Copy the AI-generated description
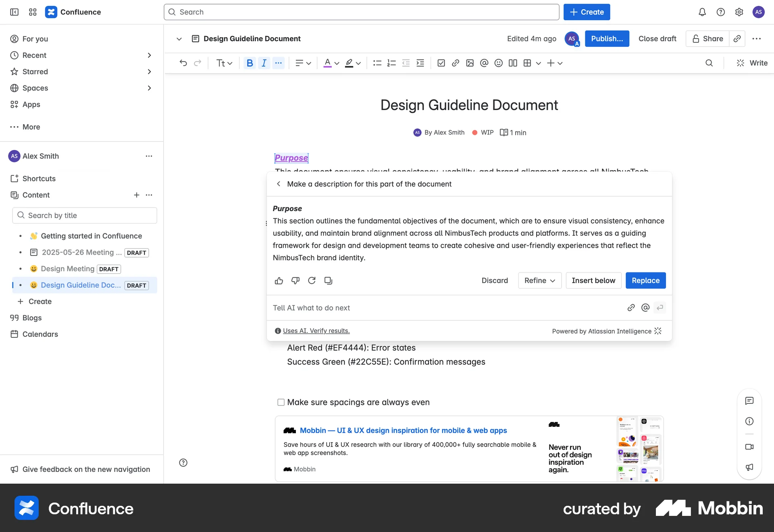 pos(328,281)
